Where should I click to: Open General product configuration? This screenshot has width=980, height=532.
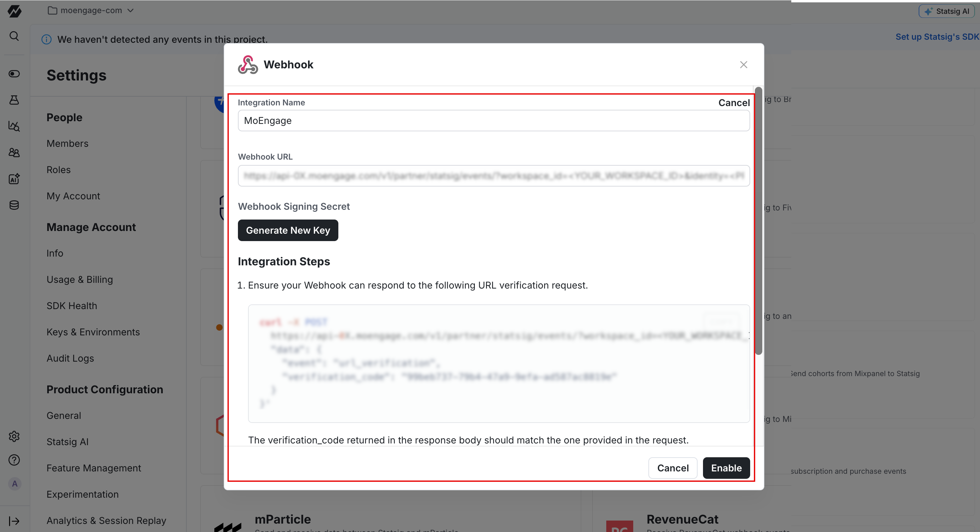(x=64, y=415)
